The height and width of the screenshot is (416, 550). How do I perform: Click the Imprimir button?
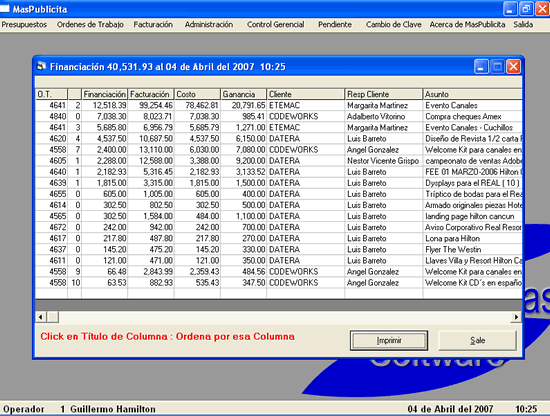click(389, 340)
